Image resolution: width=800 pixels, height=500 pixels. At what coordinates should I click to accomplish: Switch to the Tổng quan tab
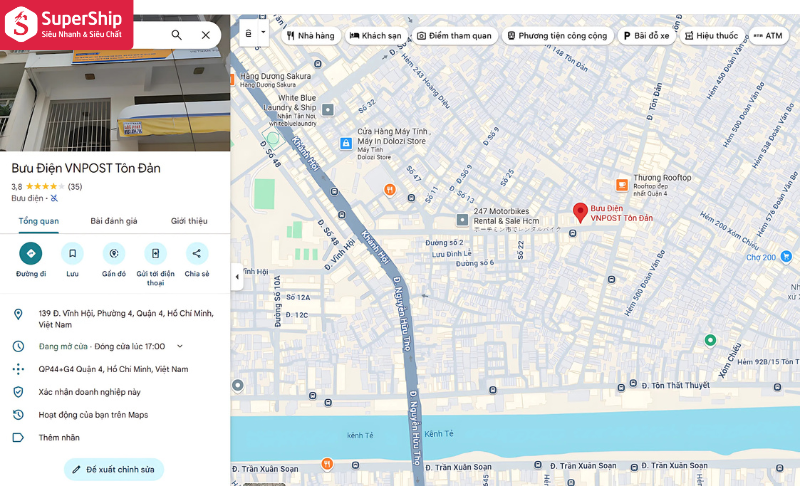tap(39, 221)
